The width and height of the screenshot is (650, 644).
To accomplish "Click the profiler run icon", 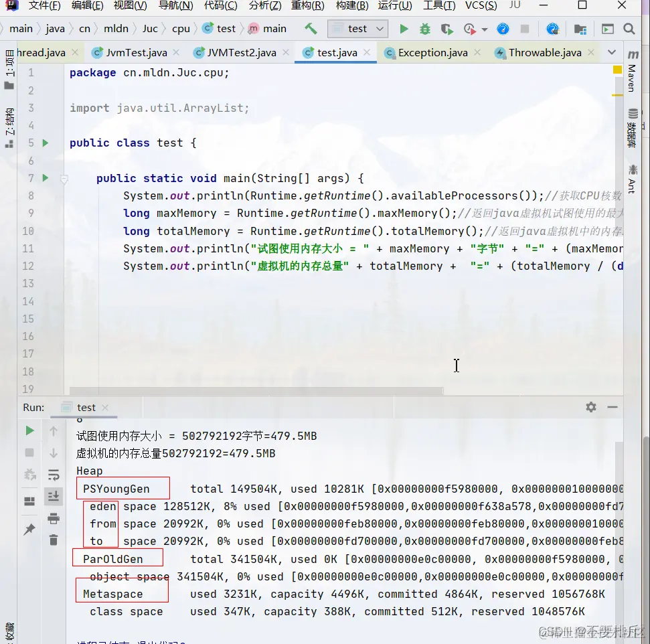I will 470,29.
